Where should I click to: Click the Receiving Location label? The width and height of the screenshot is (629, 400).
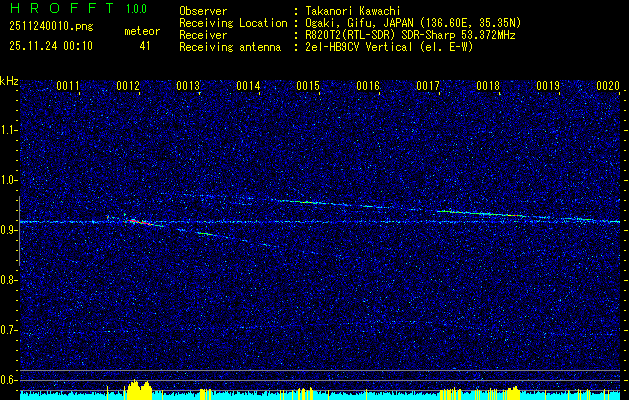click(233, 23)
